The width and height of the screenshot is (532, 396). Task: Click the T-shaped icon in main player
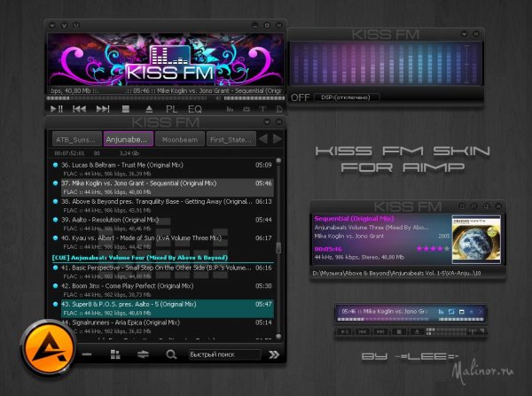(262, 109)
